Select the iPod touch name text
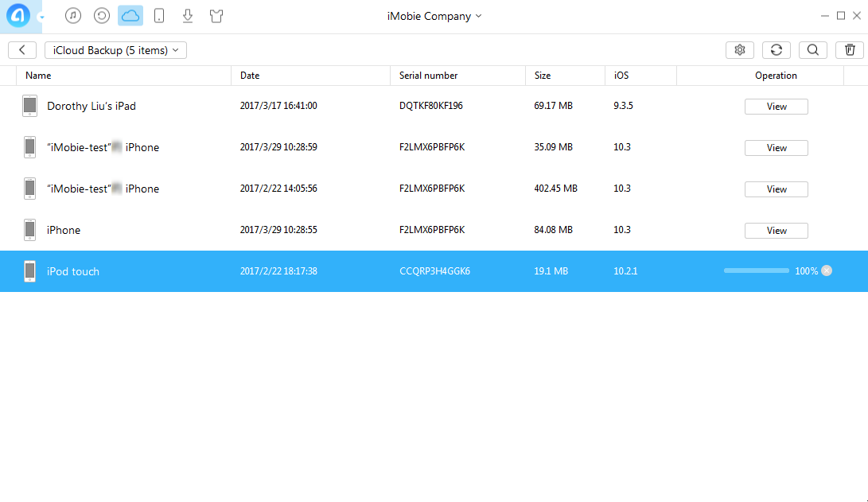This screenshot has width=868, height=502. coord(73,271)
